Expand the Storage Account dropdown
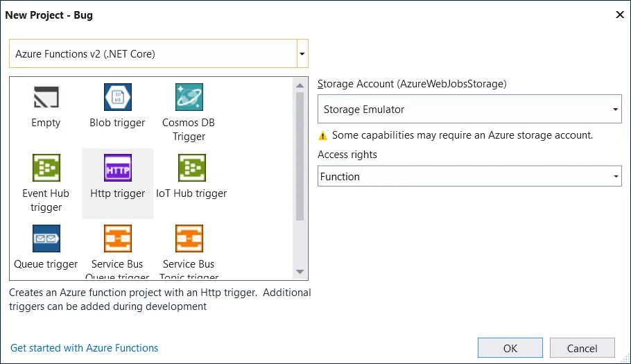This screenshot has width=631, height=364. point(615,110)
